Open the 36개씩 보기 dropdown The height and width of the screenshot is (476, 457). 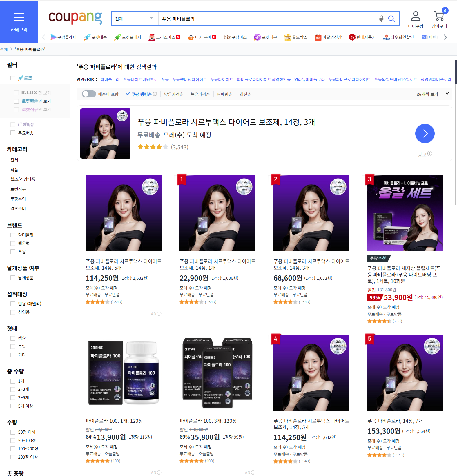433,94
